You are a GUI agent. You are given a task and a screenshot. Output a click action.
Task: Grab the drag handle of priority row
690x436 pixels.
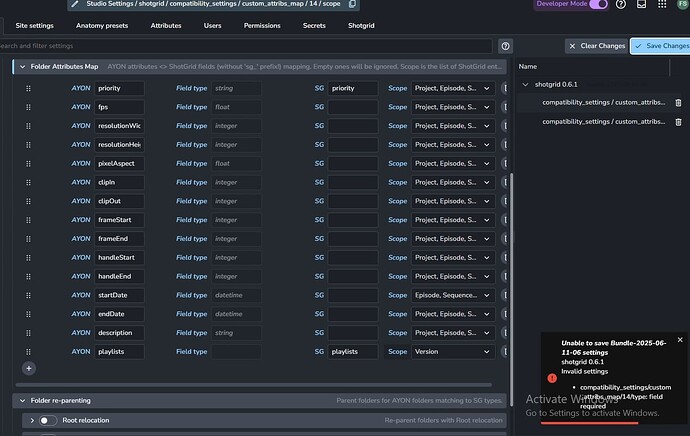click(x=28, y=88)
